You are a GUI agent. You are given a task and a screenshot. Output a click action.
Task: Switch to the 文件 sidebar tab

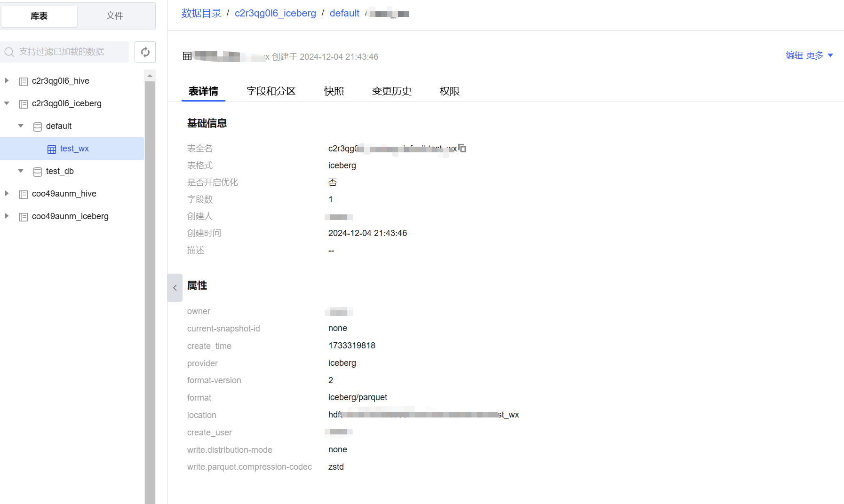(114, 16)
